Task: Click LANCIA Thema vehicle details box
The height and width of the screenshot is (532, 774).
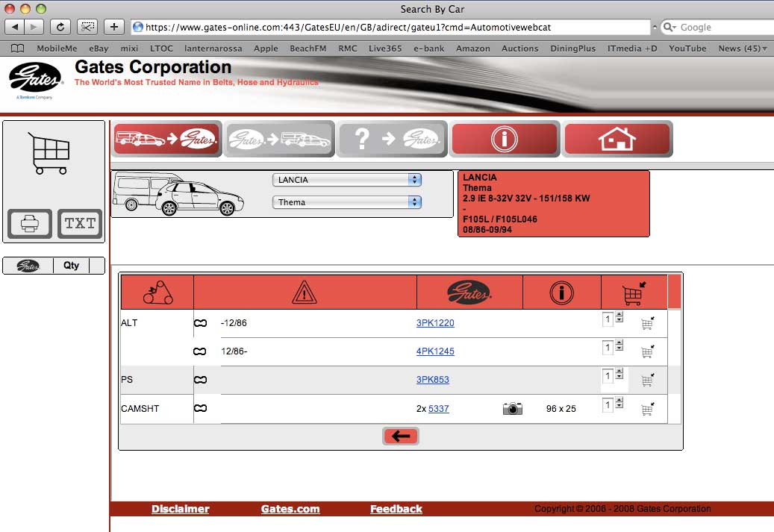Action: tap(554, 204)
